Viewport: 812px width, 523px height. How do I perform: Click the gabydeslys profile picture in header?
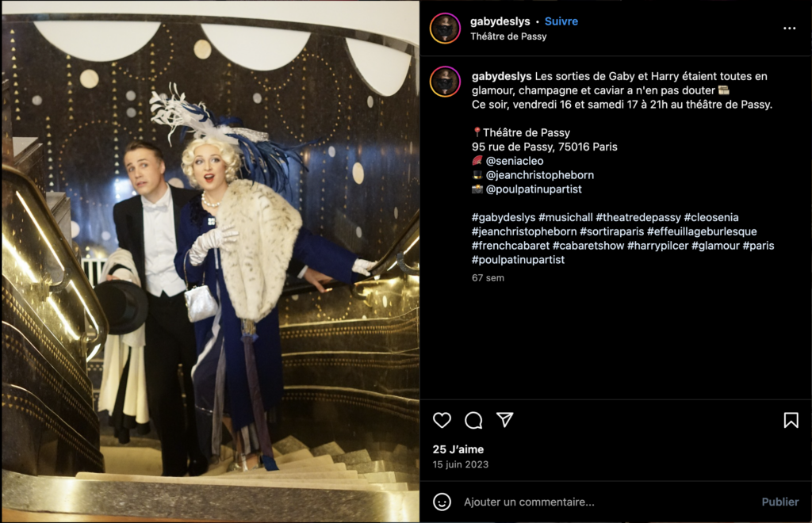coord(445,28)
